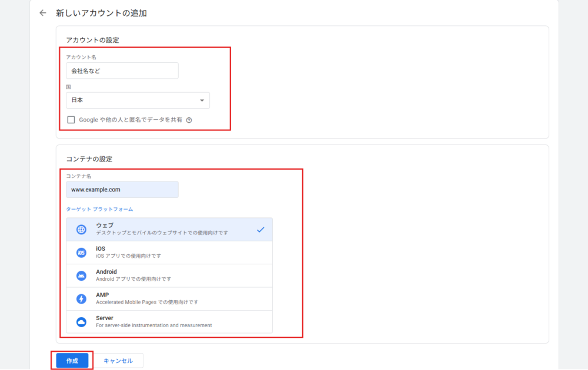Click the blue 作成 button
588x370 pixels.
pyautogui.click(x=72, y=361)
